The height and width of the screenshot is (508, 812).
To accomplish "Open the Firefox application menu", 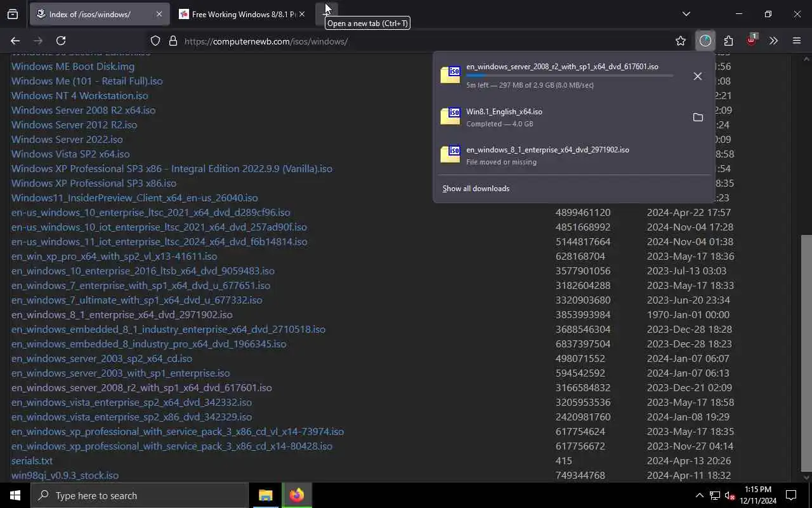I will [x=797, y=41].
